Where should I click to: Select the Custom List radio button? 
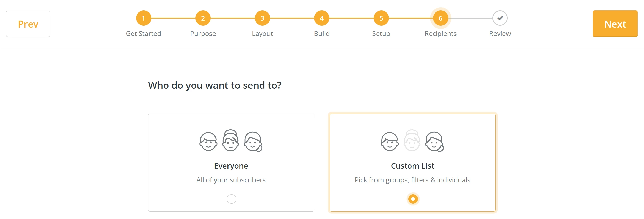(413, 199)
